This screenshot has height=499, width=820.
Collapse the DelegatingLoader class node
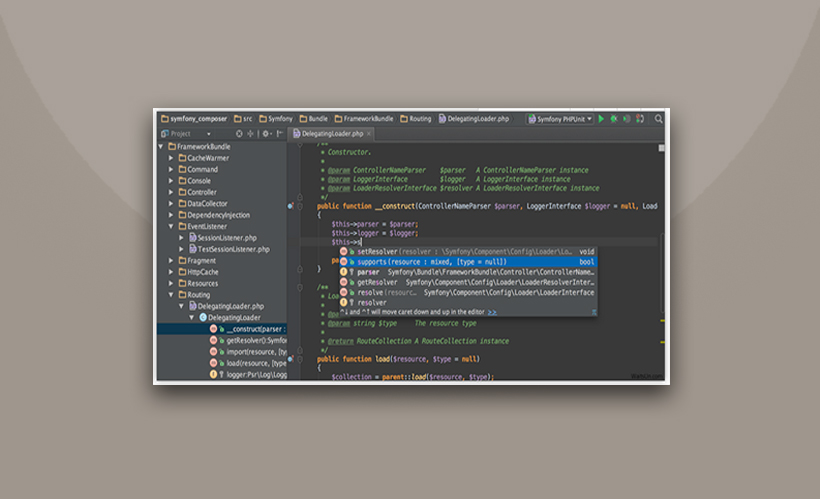pos(192,317)
